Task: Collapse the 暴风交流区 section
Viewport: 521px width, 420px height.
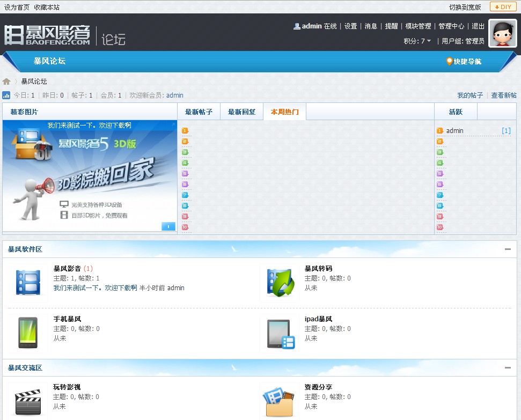Action: 508,368
